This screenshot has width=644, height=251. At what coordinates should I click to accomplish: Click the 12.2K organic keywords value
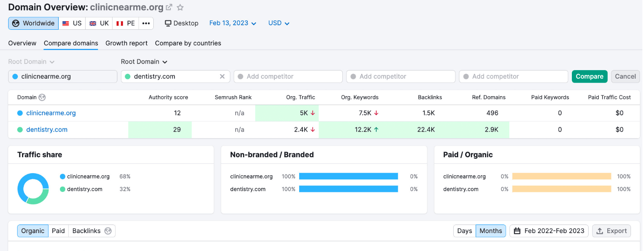(x=363, y=130)
